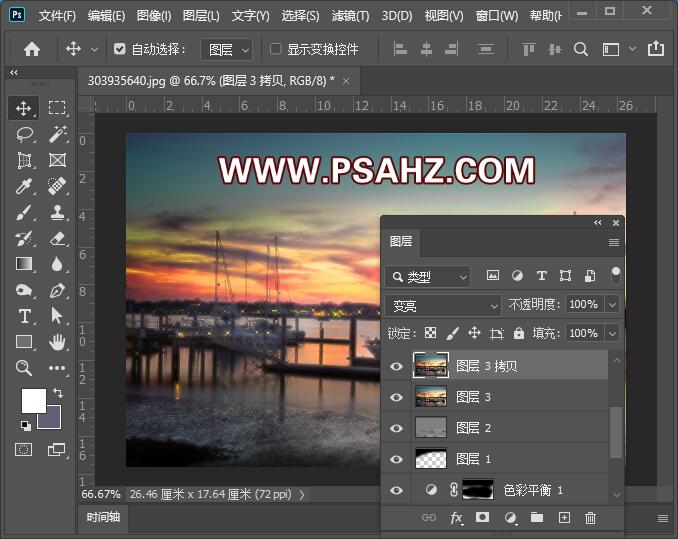
Task: Open the 类型 layer filter dropdown
Action: 427,277
